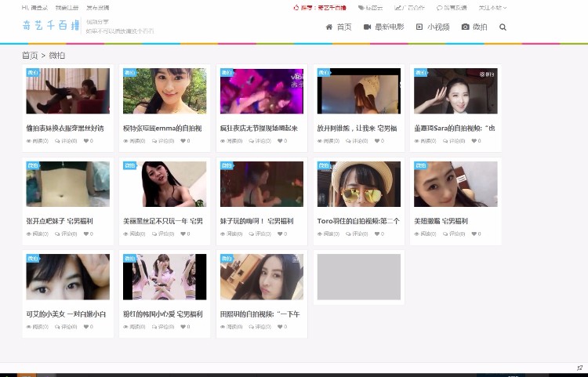Screen dimensions: 588x377
Task: Open title 美妞撒娇 宅男福利
Action: click(x=441, y=221)
